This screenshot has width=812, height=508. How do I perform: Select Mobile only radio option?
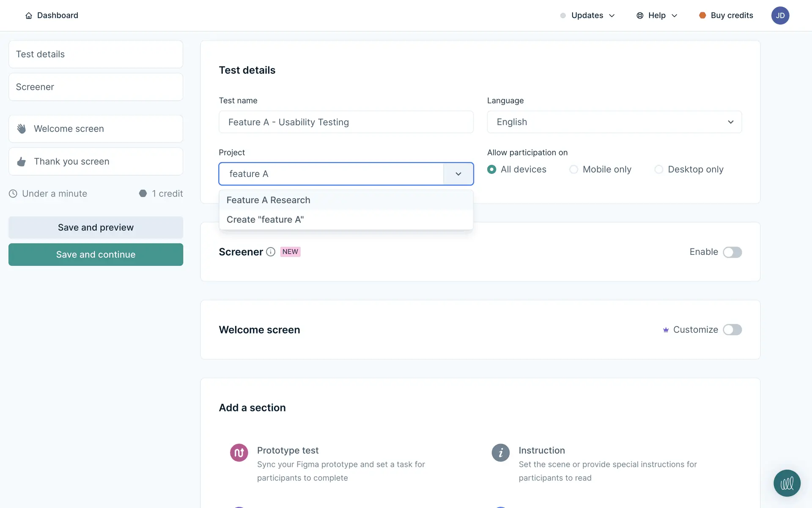[x=573, y=169]
